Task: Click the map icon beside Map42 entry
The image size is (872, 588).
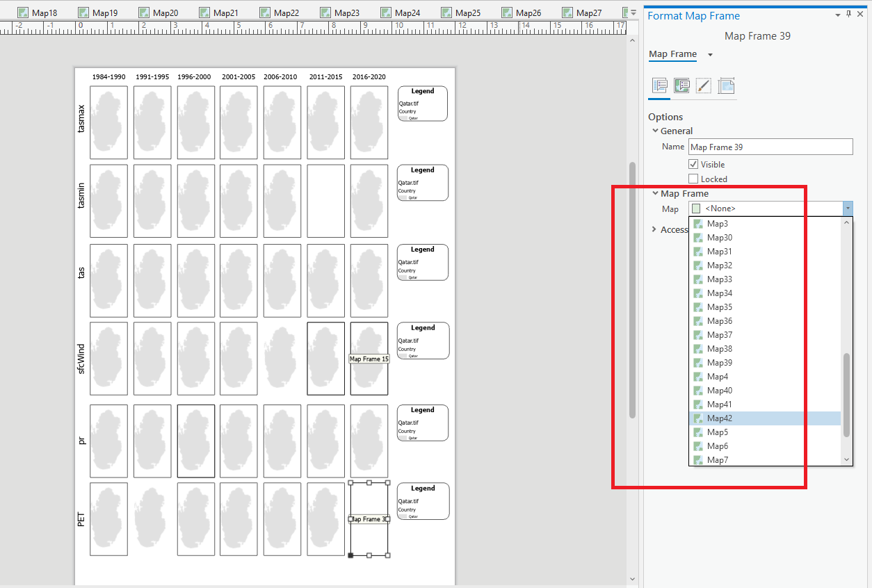Action: 697,418
